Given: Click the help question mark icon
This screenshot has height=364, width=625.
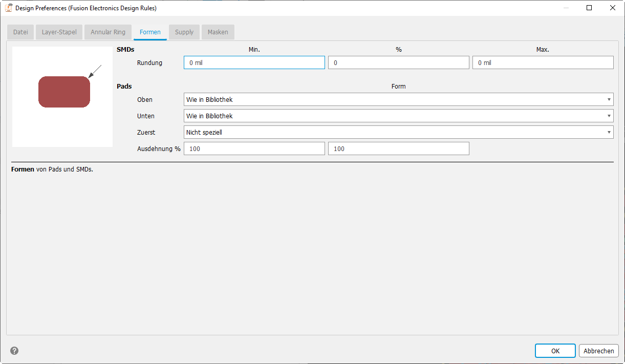Looking at the screenshot, I should pyautogui.click(x=14, y=351).
